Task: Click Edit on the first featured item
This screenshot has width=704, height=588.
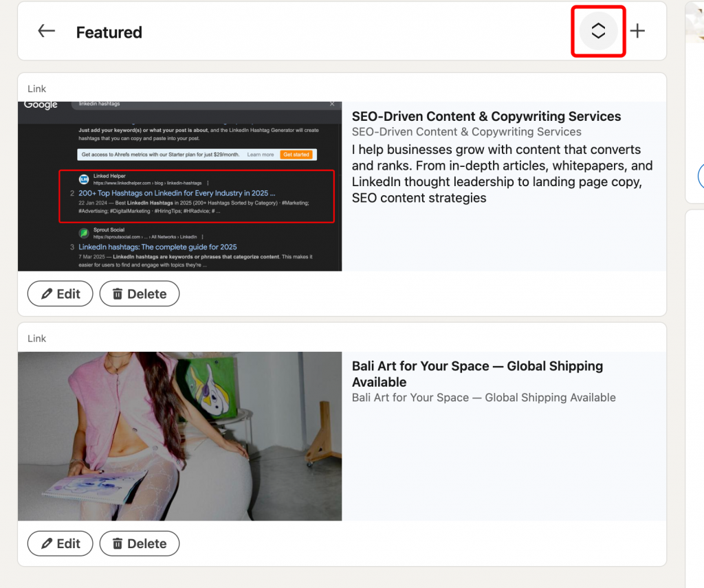Action: pyautogui.click(x=60, y=293)
